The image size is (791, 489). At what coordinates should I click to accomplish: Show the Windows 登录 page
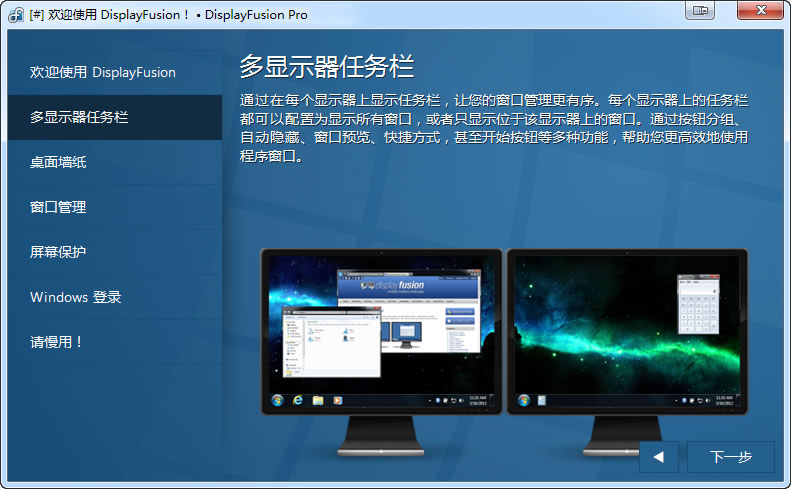click(x=115, y=297)
